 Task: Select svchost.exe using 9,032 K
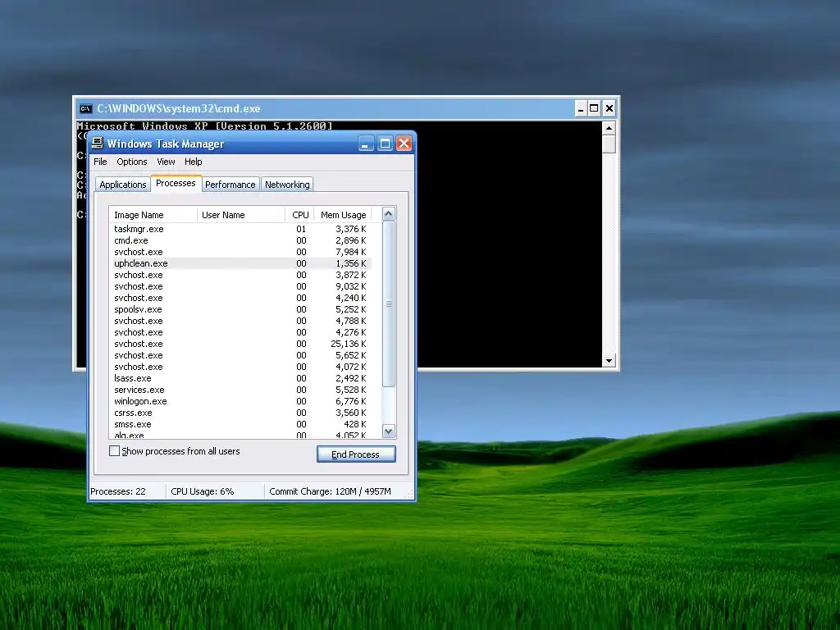(x=240, y=286)
